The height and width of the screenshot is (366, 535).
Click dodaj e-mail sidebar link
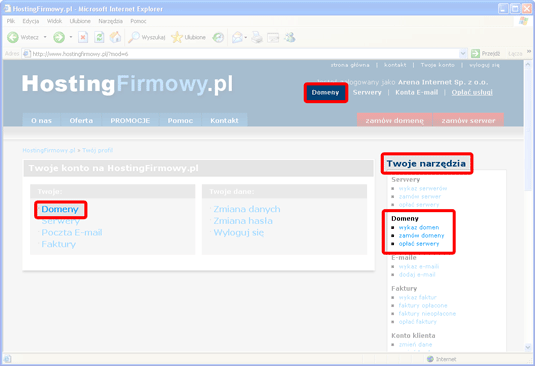click(x=417, y=274)
